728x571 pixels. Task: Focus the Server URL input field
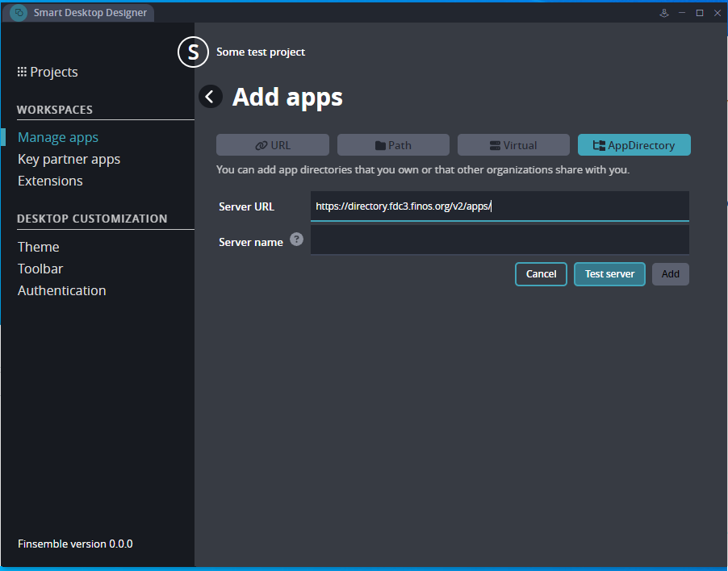point(500,206)
